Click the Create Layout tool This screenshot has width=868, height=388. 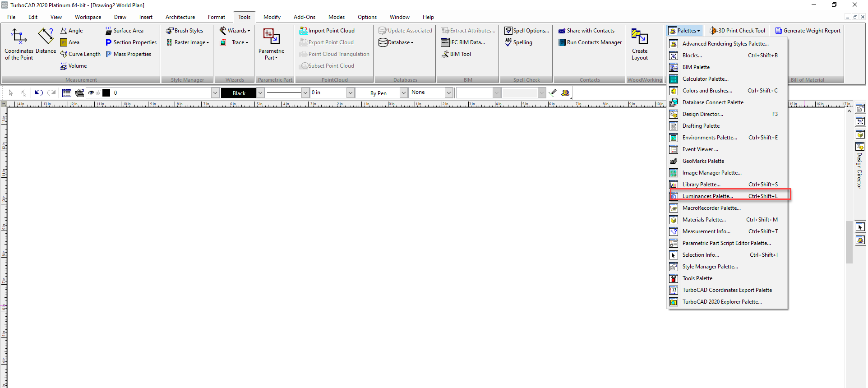pyautogui.click(x=640, y=44)
